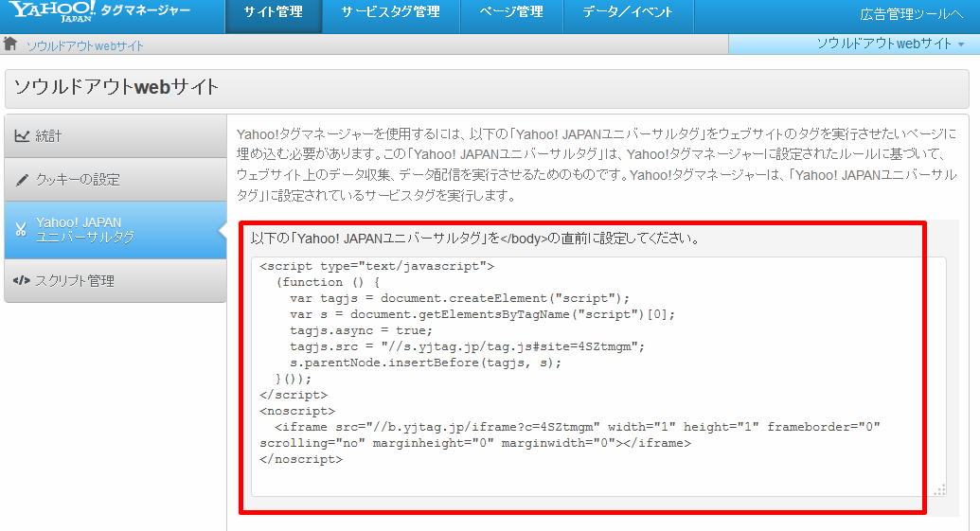Click the iframe src line in the code
The height and width of the screenshot is (531, 980).
(x=577, y=427)
